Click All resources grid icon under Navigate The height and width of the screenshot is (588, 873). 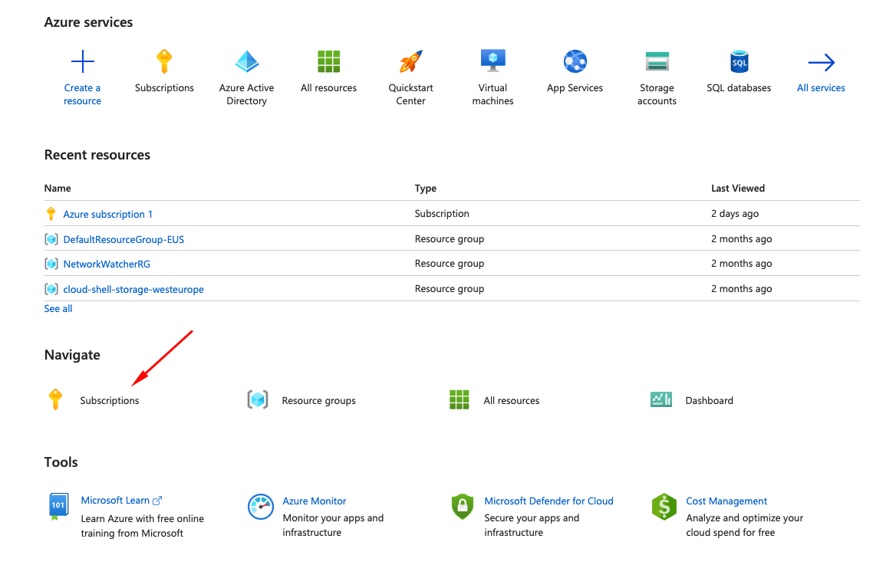click(x=460, y=399)
